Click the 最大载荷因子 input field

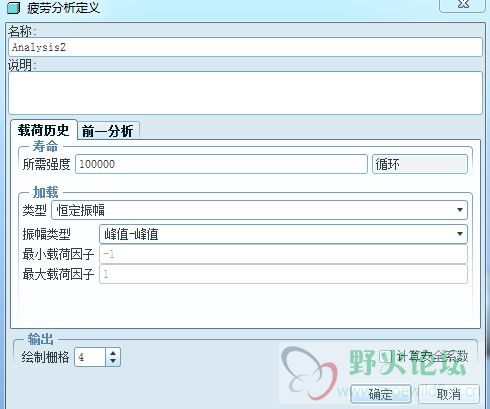(283, 274)
